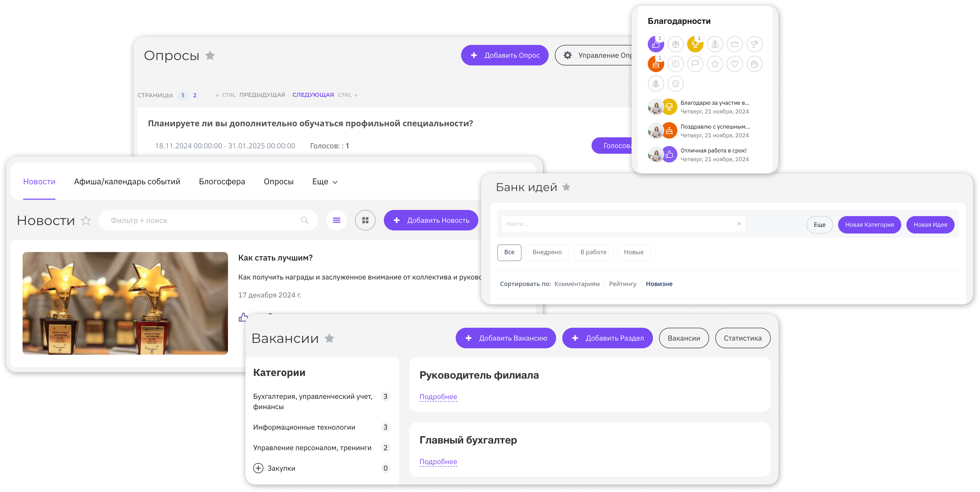This screenshot has height=492, width=980.
Task: Switch to Афиша/календарь событий tab
Action: tap(127, 182)
